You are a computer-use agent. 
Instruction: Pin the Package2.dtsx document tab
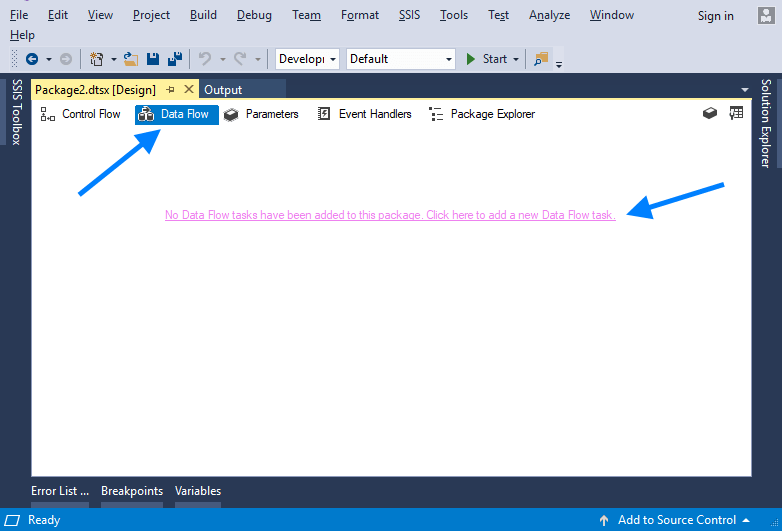click(170, 90)
